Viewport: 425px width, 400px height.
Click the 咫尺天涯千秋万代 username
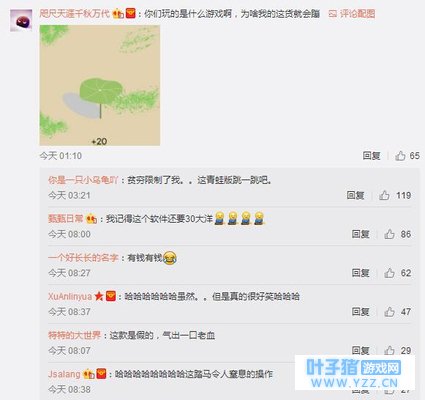tap(75, 14)
